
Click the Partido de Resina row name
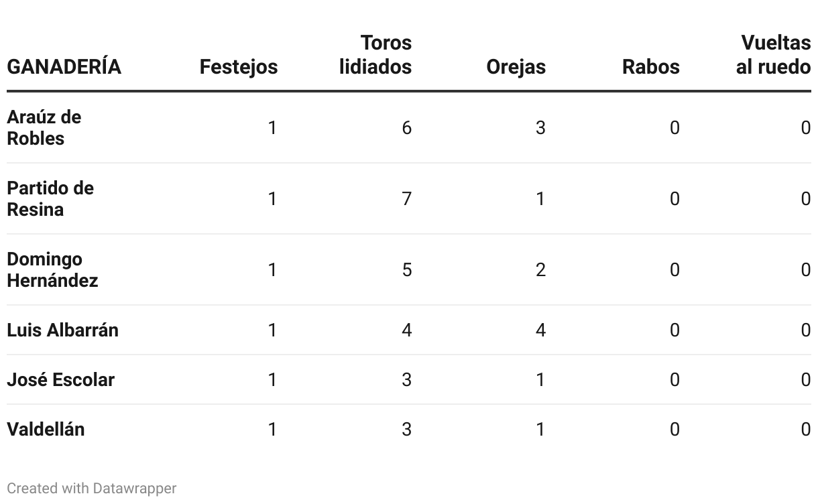(x=50, y=198)
